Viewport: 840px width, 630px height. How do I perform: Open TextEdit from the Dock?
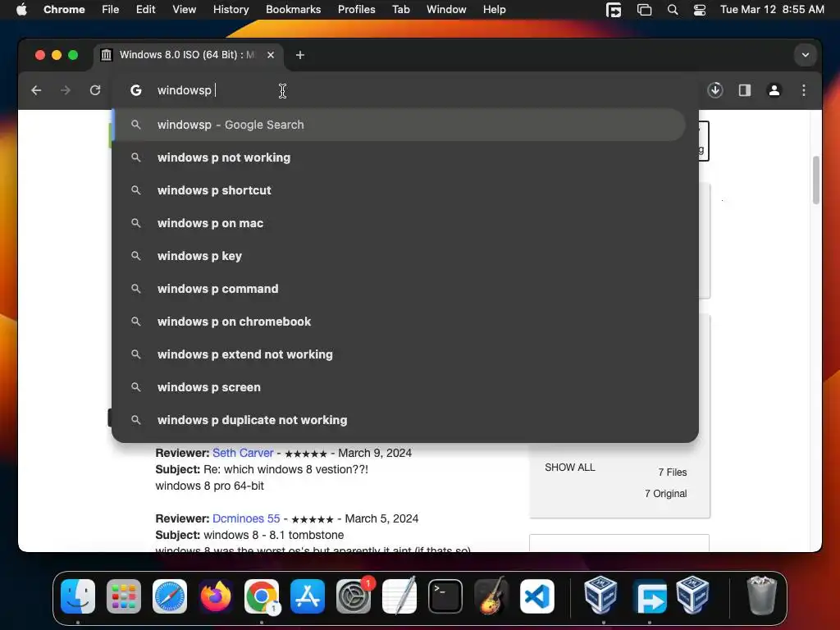tap(399, 596)
